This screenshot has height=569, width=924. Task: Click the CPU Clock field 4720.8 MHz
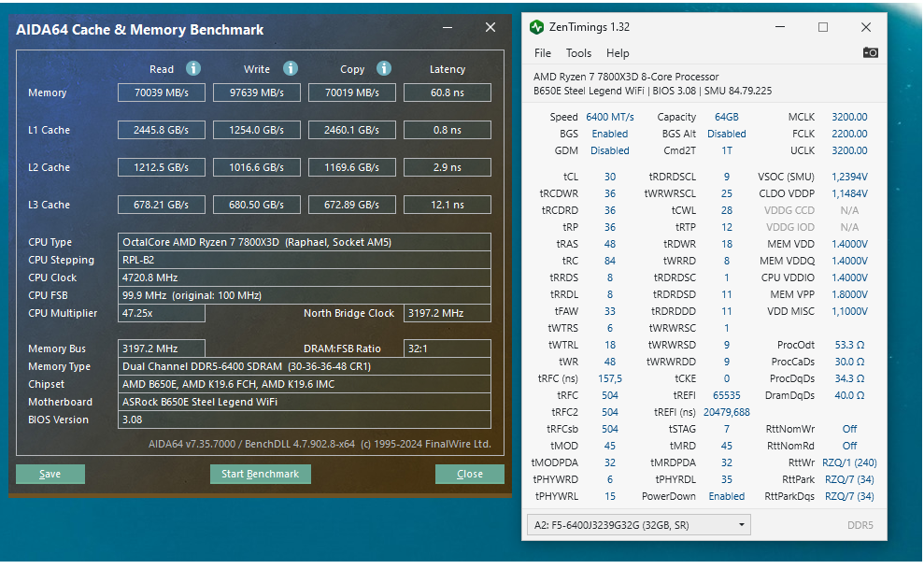(x=304, y=277)
